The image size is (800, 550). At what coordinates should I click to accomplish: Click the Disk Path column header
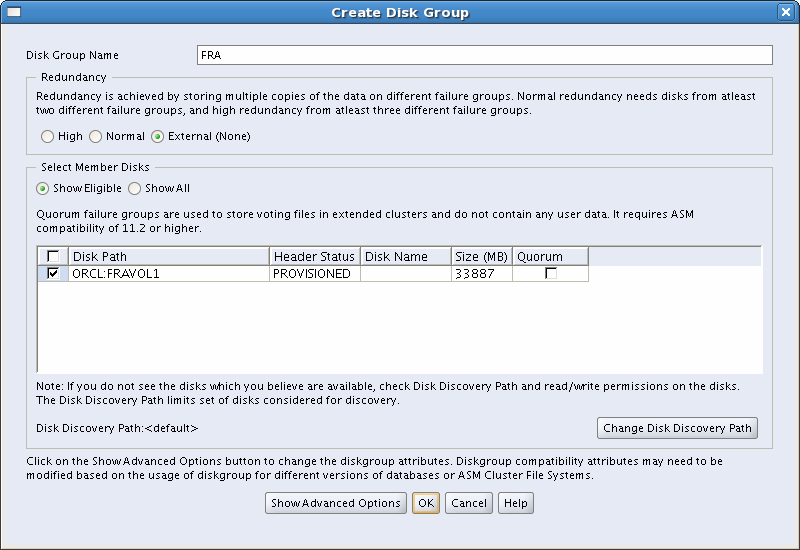tap(168, 257)
